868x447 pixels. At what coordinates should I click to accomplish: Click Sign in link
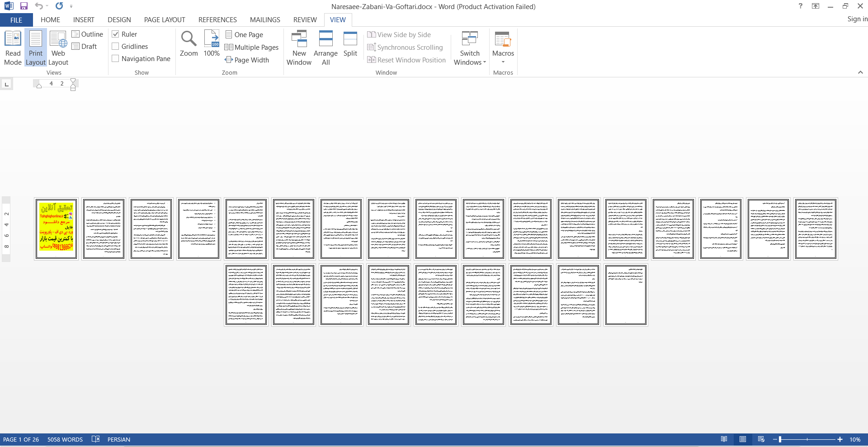pyautogui.click(x=857, y=19)
